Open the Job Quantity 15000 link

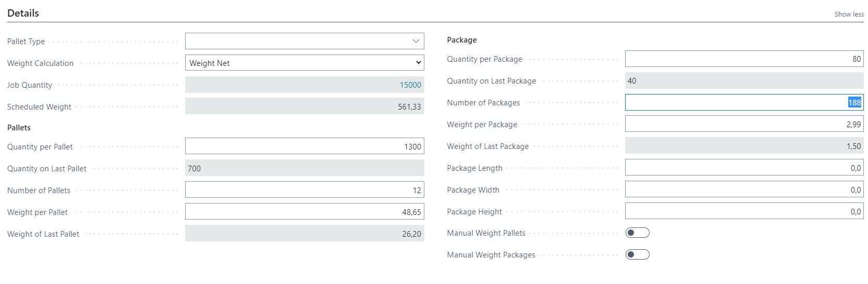coord(410,85)
